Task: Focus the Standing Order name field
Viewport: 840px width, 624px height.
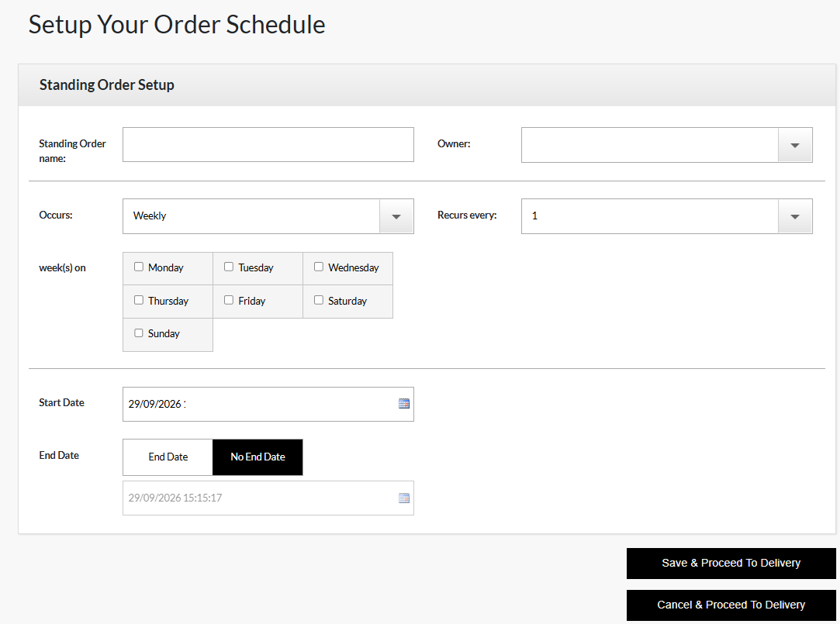Action: coord(268,144)
